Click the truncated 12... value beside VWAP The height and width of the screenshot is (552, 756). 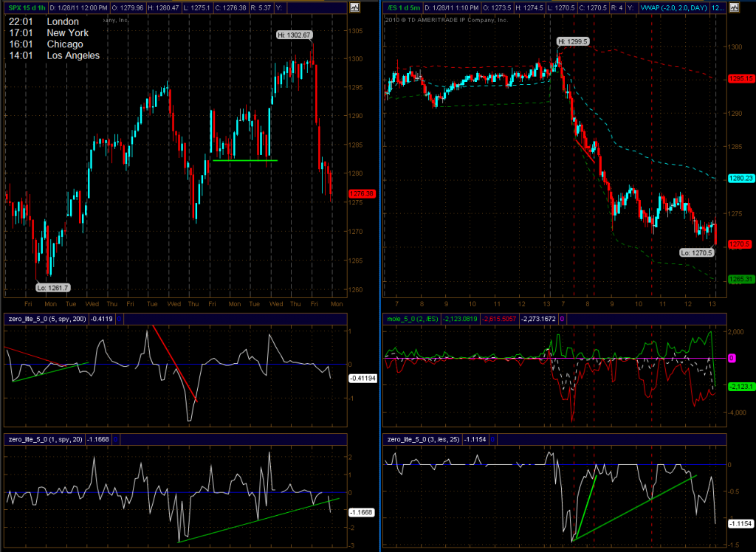pyautogui.click(x=718, y=7)
